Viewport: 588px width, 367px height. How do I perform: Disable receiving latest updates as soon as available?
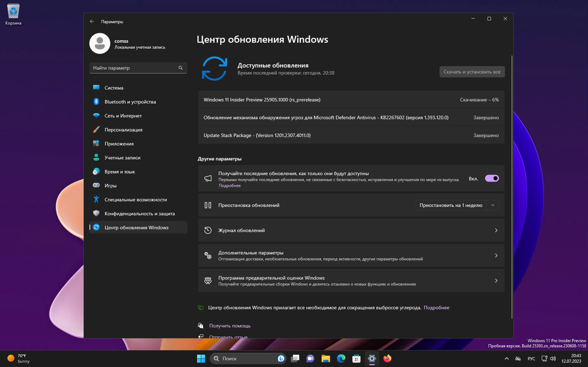pos(492,178)
